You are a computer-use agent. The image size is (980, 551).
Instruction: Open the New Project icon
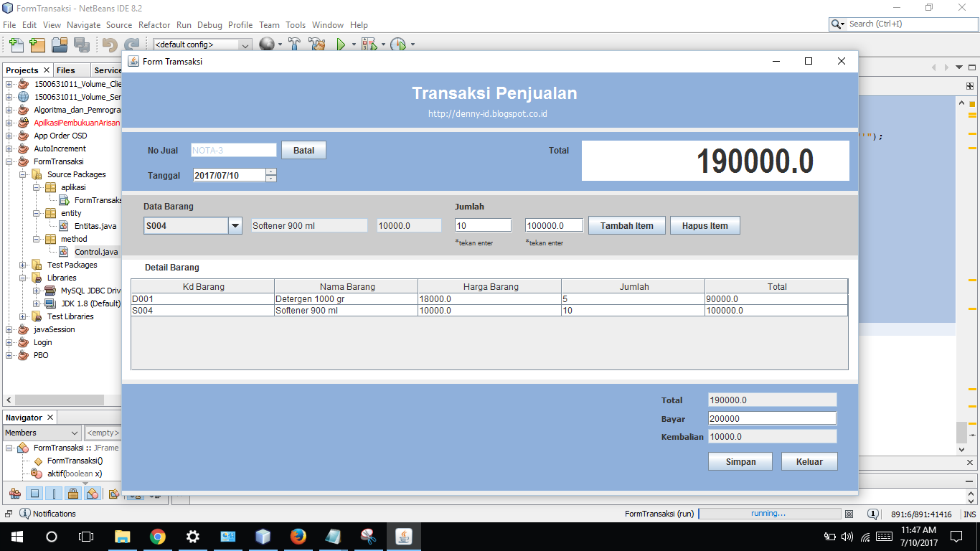tap(37, 44)
